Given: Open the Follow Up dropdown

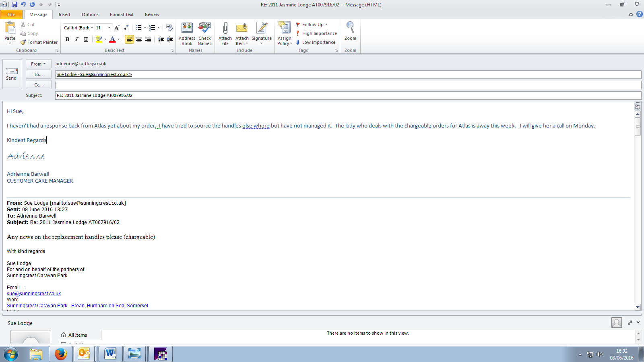Looking at the screenshot, I should click(x=312, y=25).
